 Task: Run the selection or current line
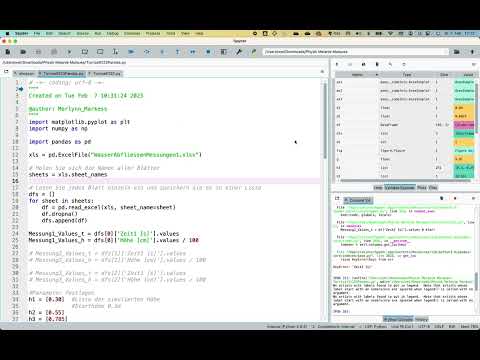coord(115,52)
